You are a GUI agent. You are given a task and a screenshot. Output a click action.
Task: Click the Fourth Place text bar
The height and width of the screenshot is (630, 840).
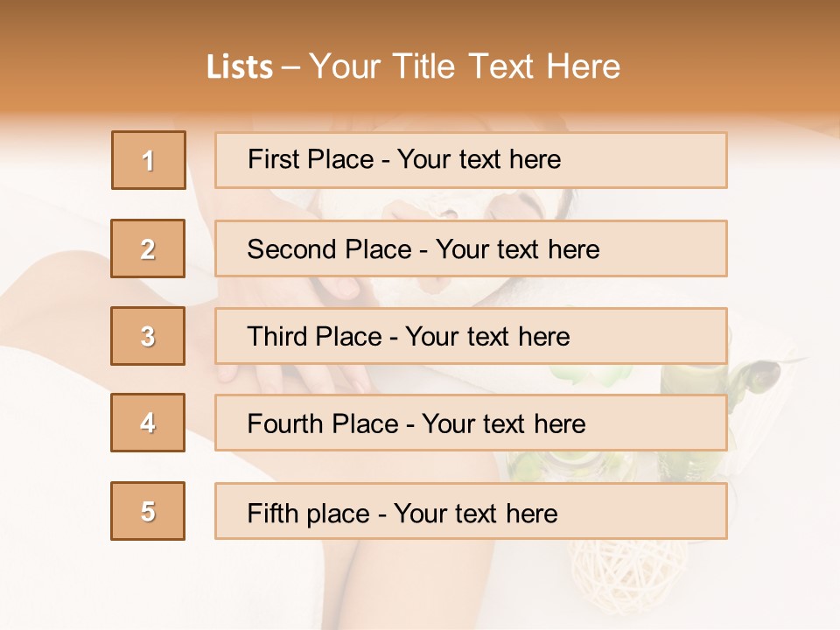tap(471, 423)
